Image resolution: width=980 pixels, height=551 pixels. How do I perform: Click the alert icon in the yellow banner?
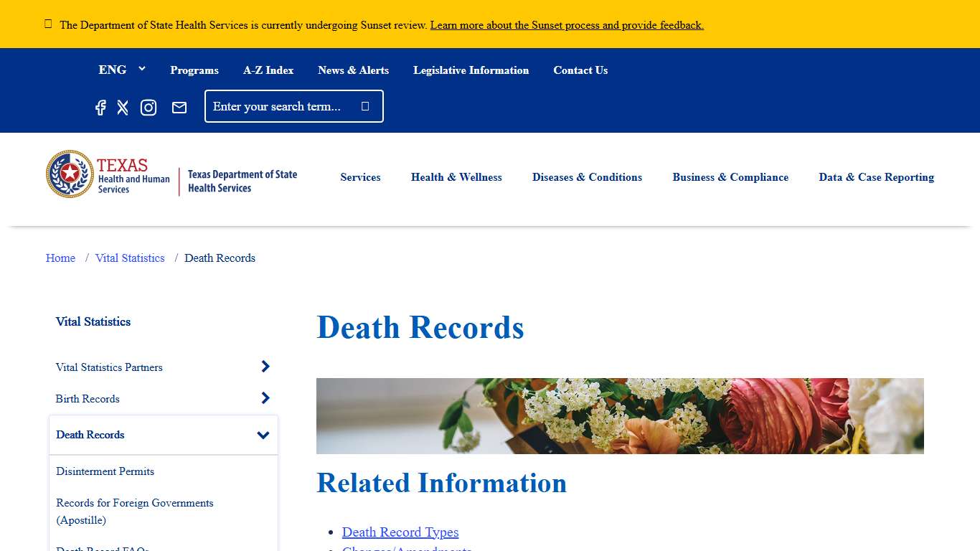coord(47,23)
